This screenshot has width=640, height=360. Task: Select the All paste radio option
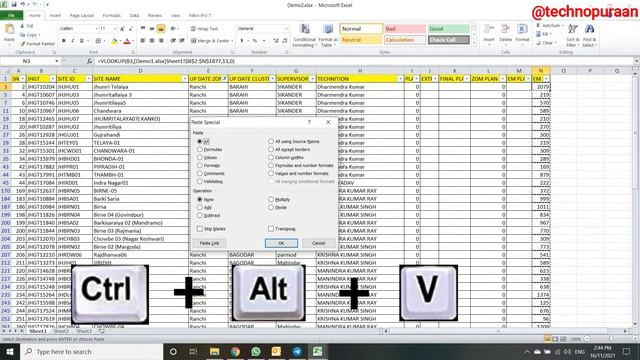point(200,141)
